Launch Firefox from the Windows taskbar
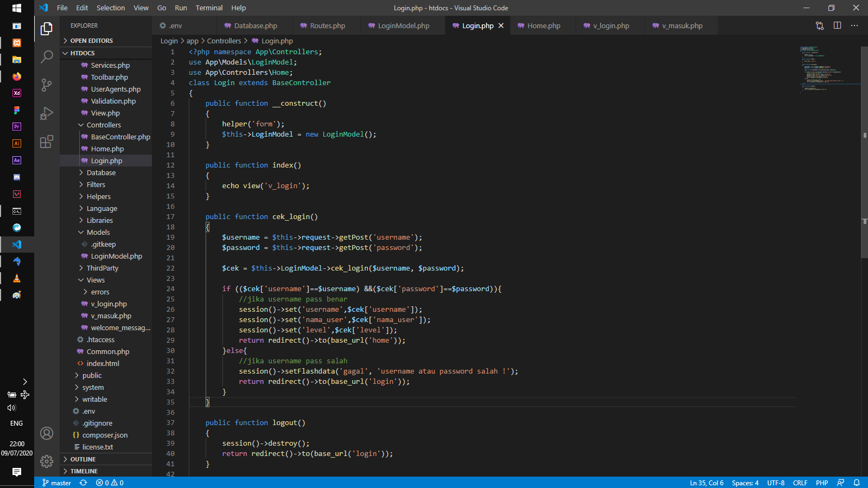868x488 pixels. click(16, 76)
